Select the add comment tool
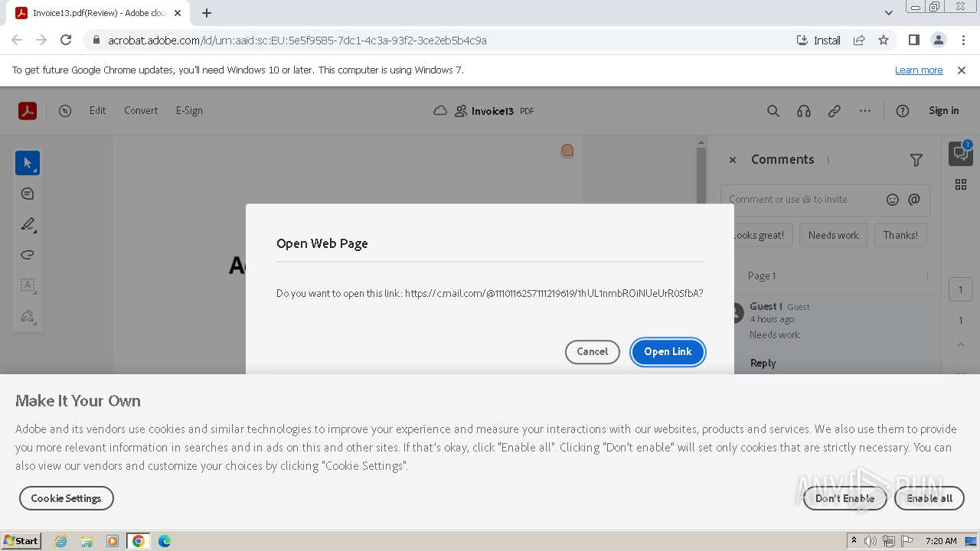Image resolution: width=980 pixels, height=551 pixels. pyautogui.click(x=28, y=194)
